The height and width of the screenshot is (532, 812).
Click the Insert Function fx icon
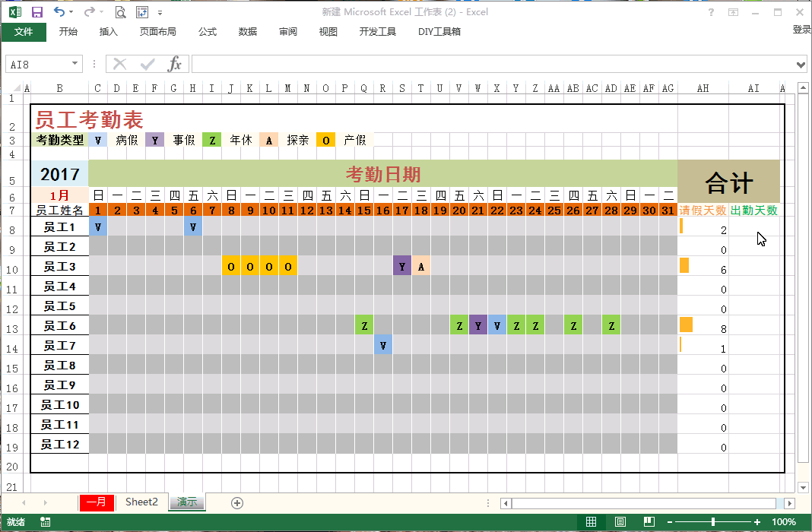tap(175, 64)
